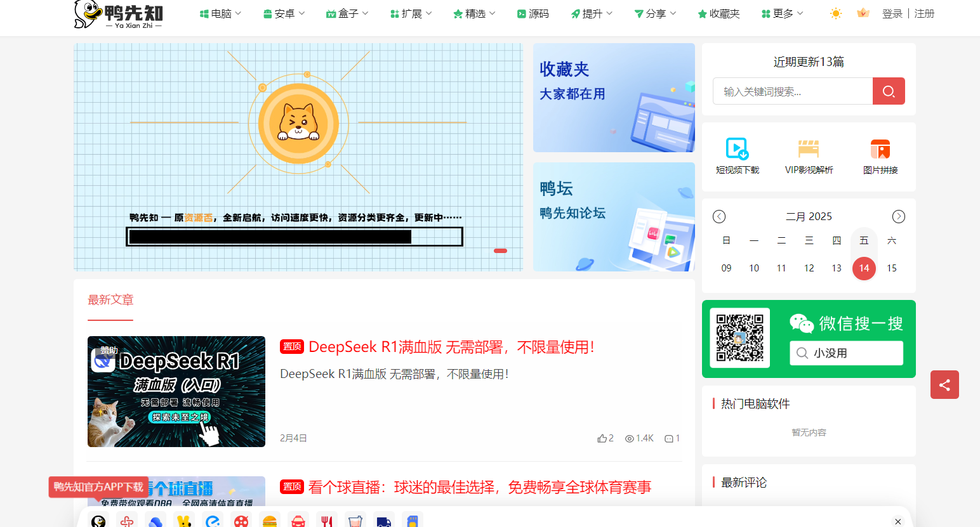This screenshot has width=980, height=527.
Task: Open article title DeepSeek R1满血版 无需部署
Action: click(452, 347)
